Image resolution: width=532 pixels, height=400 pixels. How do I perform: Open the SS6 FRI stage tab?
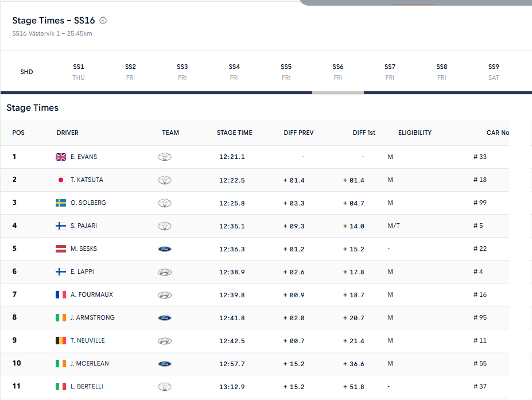pos(338,72)
